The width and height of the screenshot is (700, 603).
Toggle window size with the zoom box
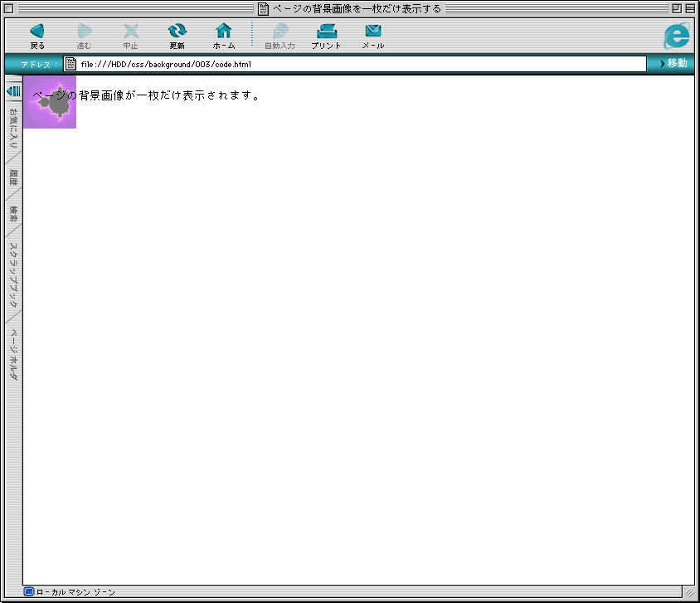point(677,8)
